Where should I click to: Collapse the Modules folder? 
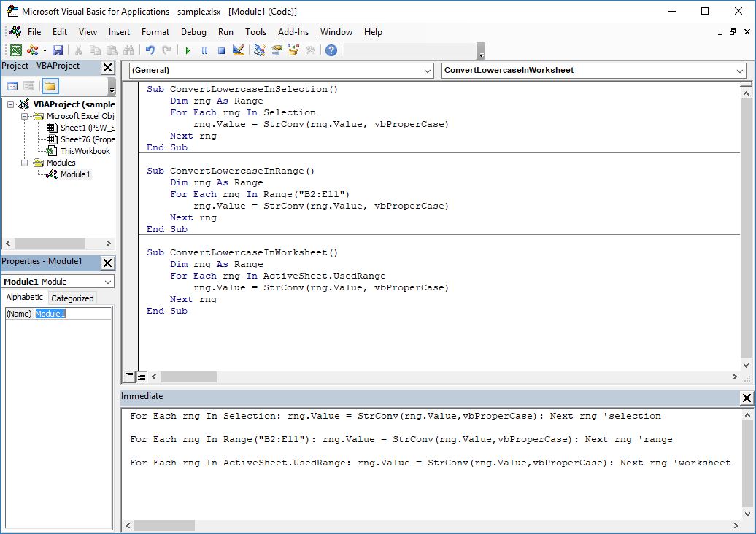24,162
